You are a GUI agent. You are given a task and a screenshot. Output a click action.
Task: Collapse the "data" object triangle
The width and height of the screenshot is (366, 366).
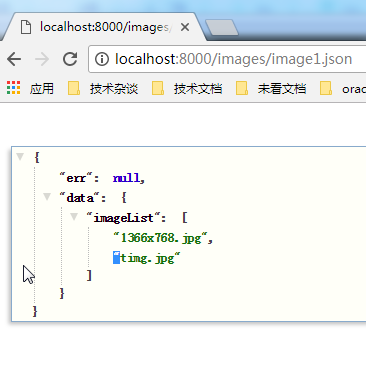47,197
